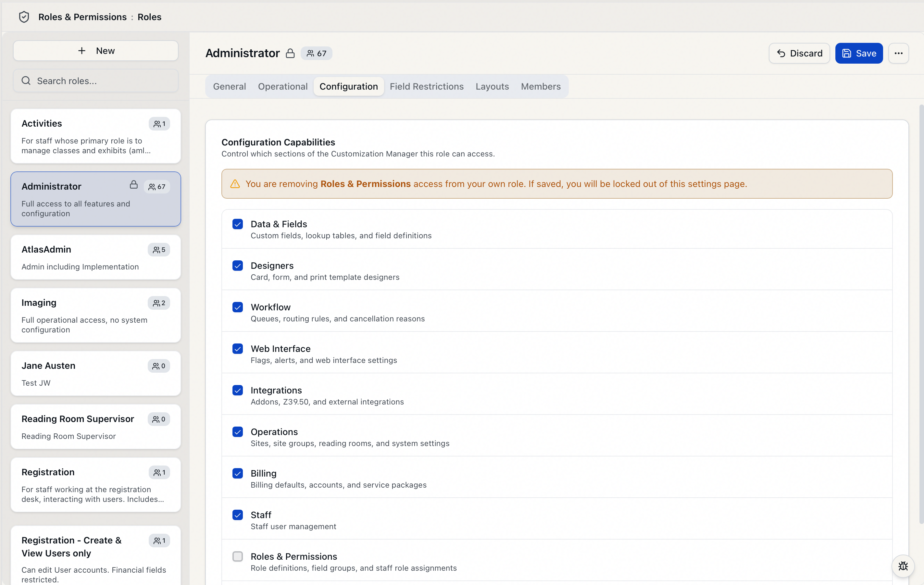The width and height of the screenshot is (924, 585).
Task: Open the Members tab
Action: (x=541, y=86)
